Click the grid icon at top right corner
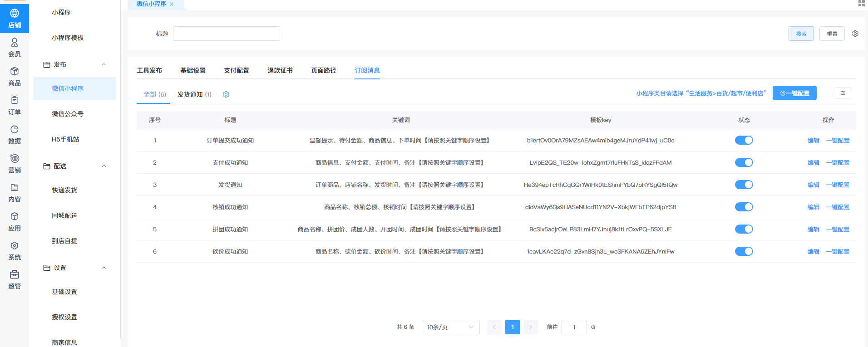 point(861,3)
